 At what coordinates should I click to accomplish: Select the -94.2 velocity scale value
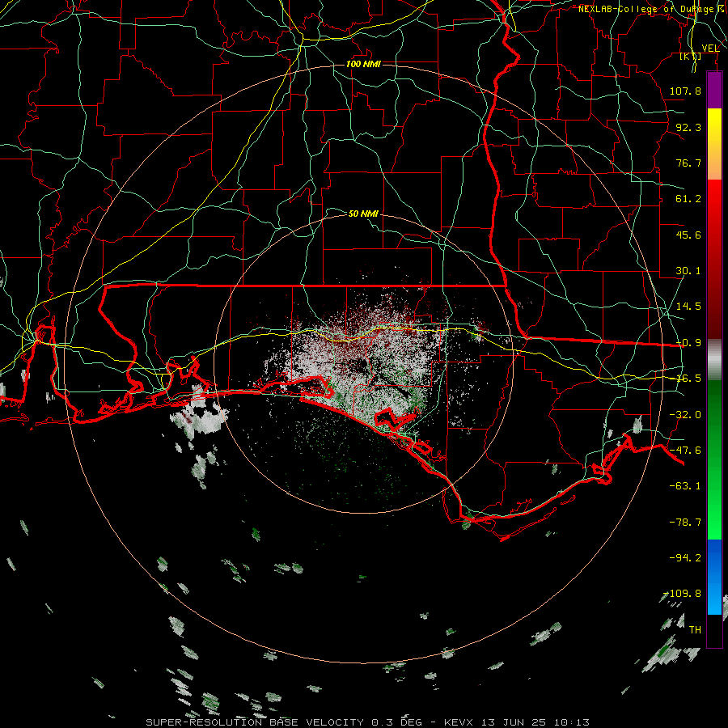pyautogui.click(x=685, y=558)
